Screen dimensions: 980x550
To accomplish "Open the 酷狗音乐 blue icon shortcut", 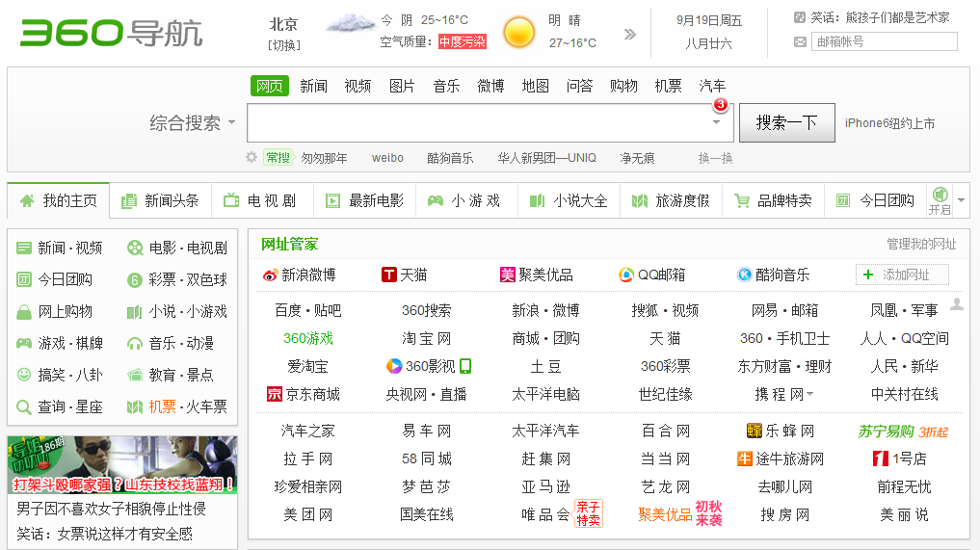I will click(x=745, y=275).
